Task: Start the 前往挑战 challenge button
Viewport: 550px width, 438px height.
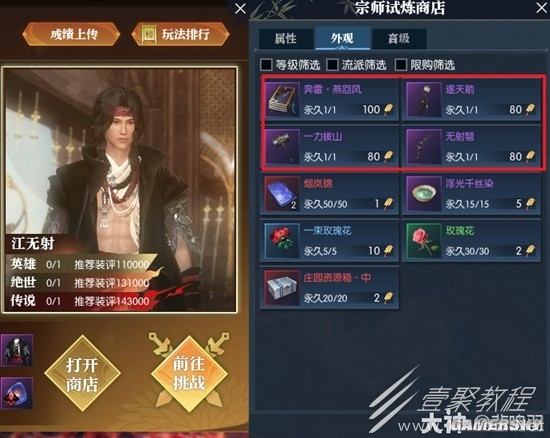Action: (189, 373)
